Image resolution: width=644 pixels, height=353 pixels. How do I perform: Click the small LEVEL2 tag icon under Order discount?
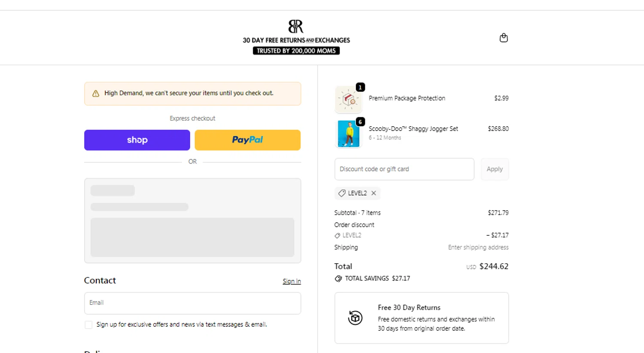[x=337, y=236]
